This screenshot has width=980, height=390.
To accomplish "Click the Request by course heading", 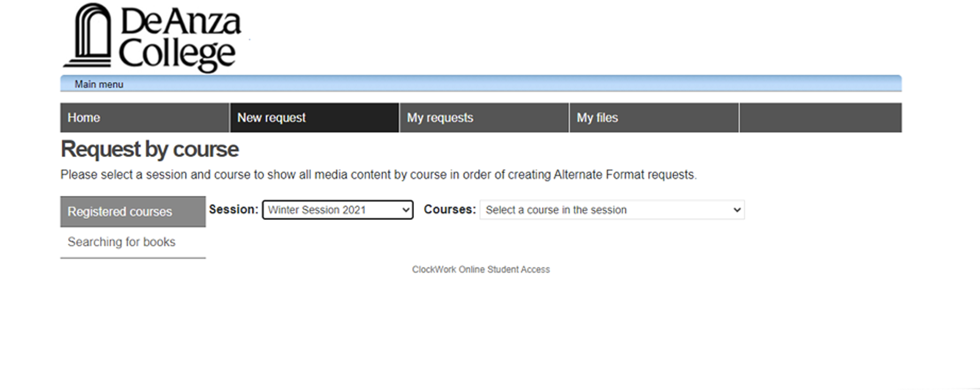I will coord(149,149).
